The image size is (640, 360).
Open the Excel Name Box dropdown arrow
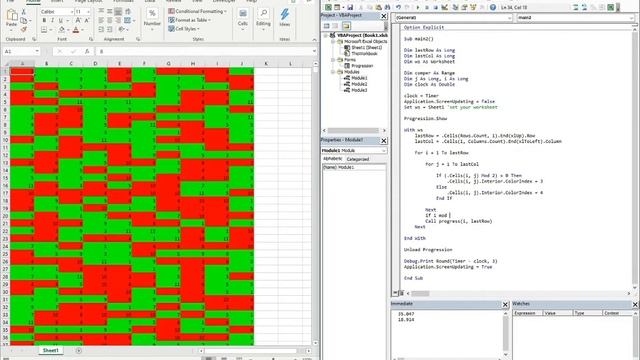click(37, 51)
